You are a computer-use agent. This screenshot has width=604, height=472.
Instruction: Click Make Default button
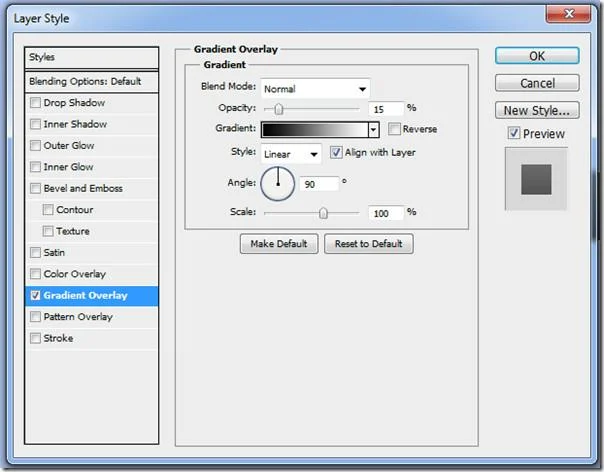279,244
